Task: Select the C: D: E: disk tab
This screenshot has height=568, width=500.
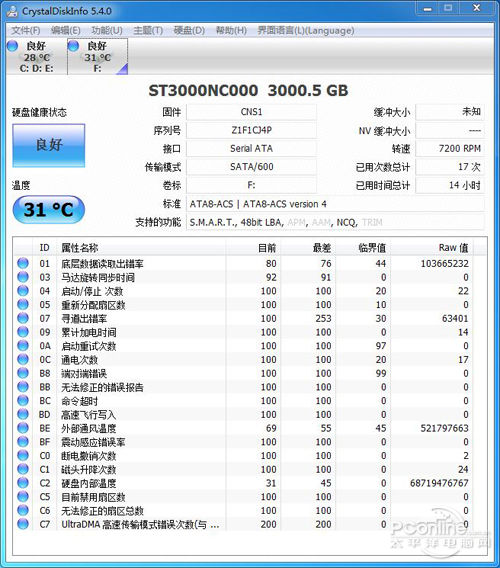Action: (x=36, y=57)
